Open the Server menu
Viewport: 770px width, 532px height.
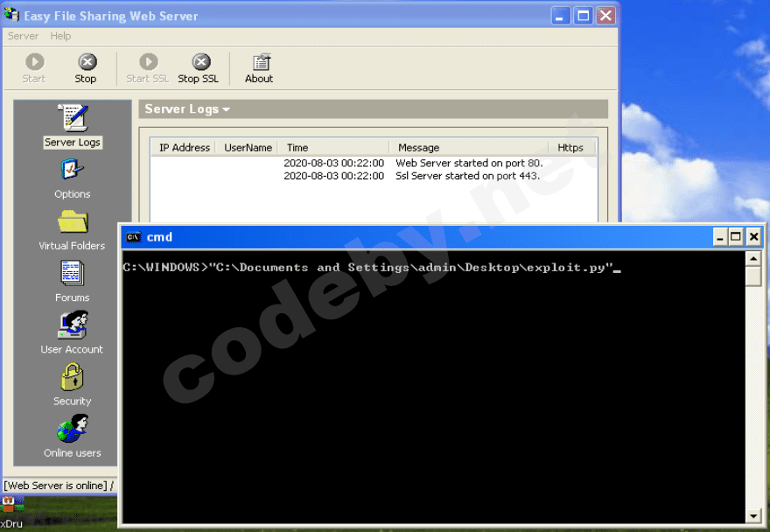tap(23, 36)
